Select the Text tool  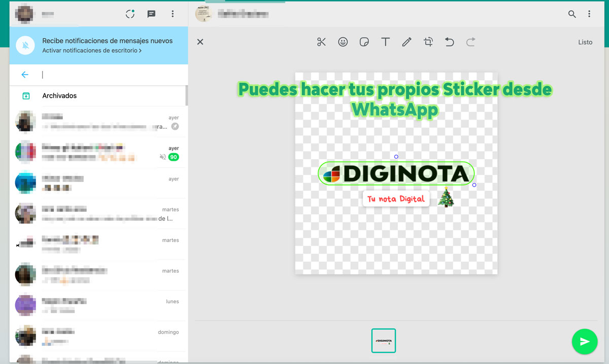(x=385, y=42)
